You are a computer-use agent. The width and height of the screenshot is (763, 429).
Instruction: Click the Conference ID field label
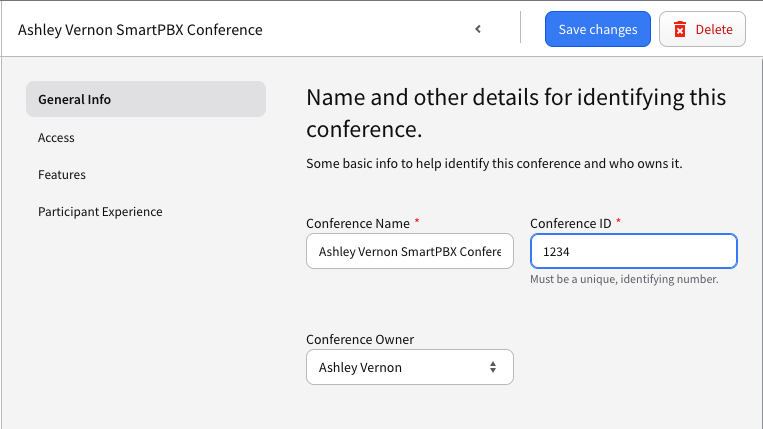point(570,223)
